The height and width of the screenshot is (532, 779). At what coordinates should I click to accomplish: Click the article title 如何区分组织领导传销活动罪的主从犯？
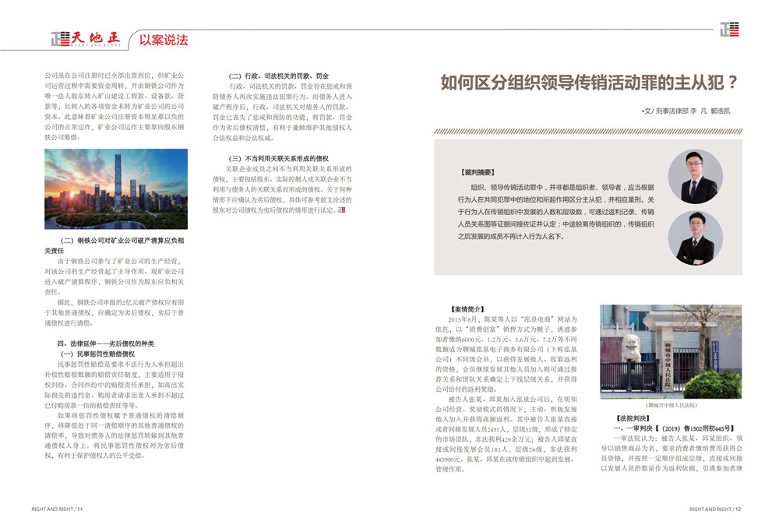tap(589, 83)
